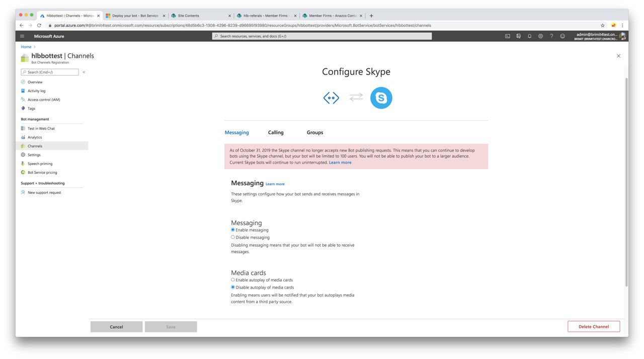Select Enable messaging radio button
Viewport: 644px width, 359px height.
(233, 230)
